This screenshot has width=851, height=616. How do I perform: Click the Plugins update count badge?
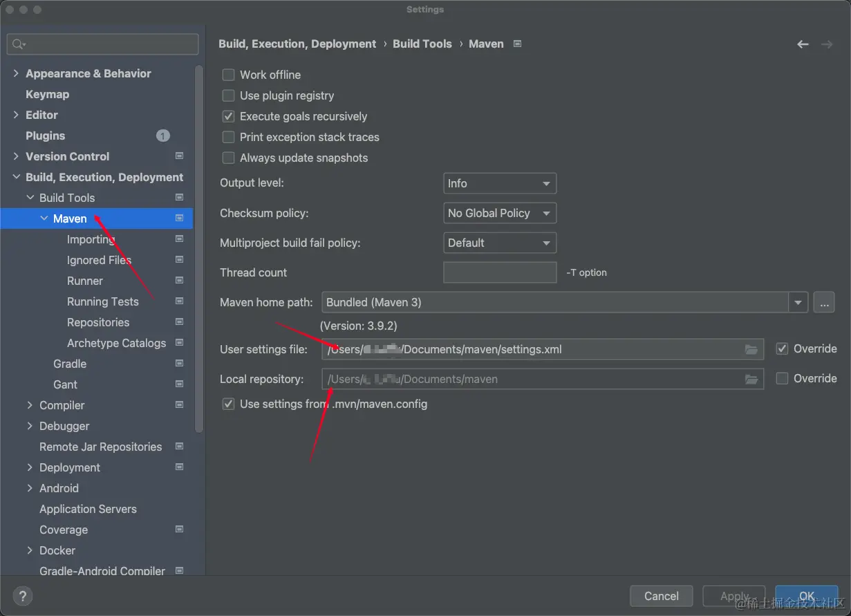(x=162, y=136)
